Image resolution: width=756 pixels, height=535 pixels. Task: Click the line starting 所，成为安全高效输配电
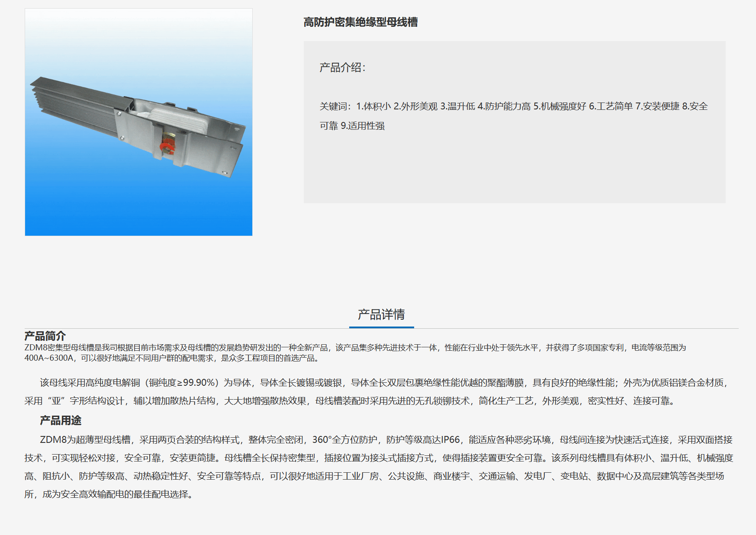[x=109, y=494]
